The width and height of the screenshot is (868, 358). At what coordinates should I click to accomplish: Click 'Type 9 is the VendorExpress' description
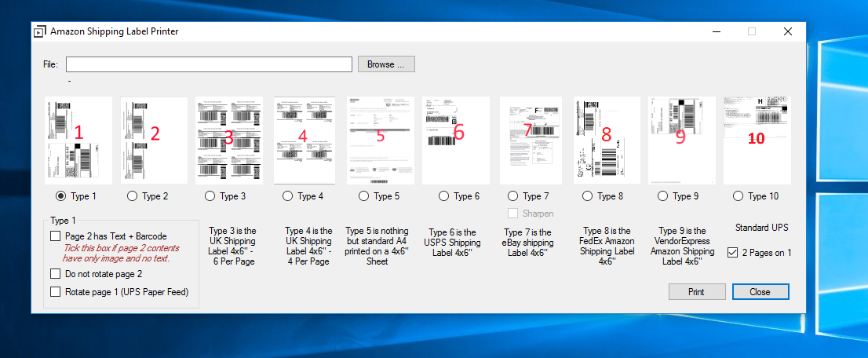click(684, 246)
